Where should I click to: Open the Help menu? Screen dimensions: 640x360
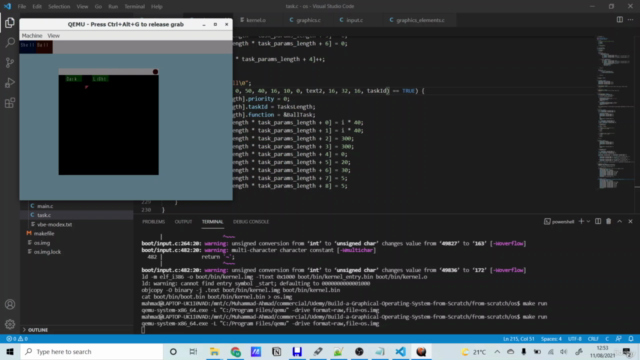pos(157,7)
